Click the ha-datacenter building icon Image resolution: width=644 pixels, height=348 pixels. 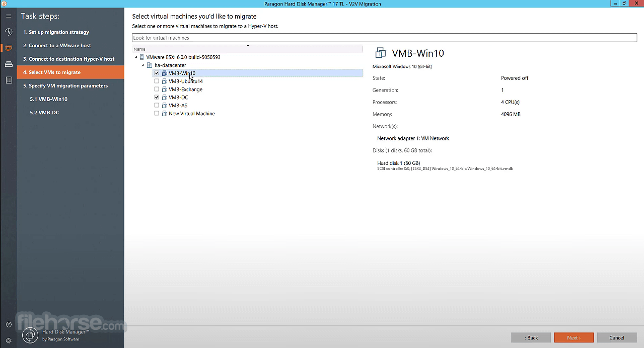149,65
